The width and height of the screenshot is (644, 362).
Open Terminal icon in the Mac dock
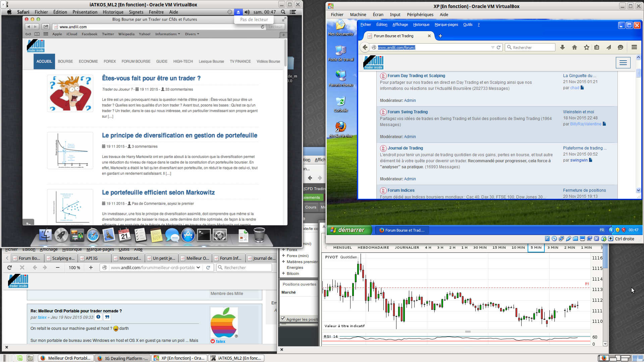tap(204, 235)
